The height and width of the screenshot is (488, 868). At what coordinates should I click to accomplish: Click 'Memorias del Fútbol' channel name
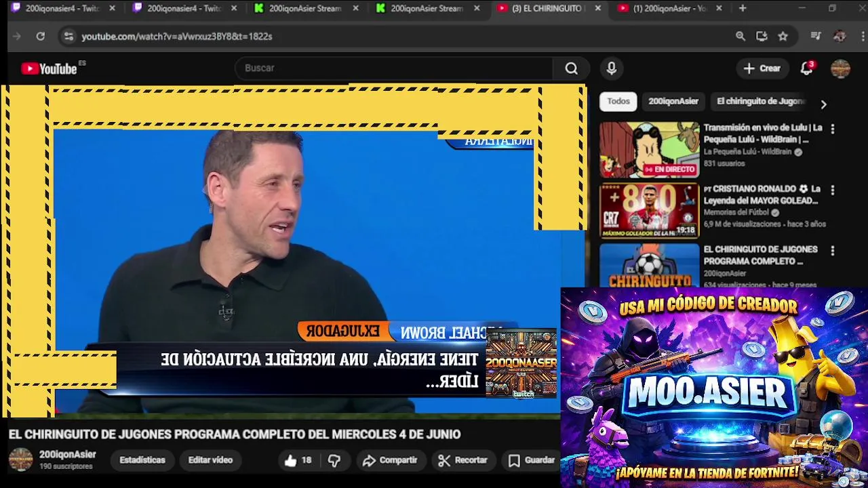pos(736,213)
